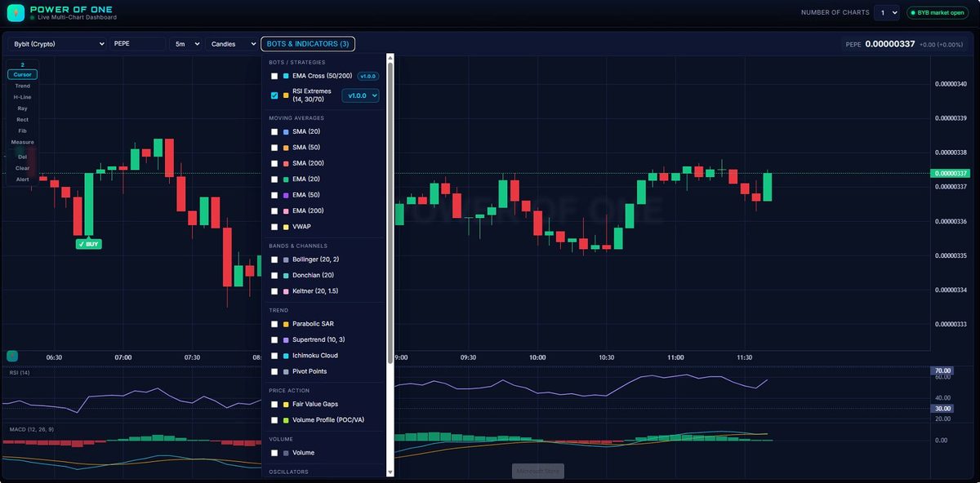Choose the H-Line drawing tool
This screenshot has width=980, height=483.
[x=22, y=97]
